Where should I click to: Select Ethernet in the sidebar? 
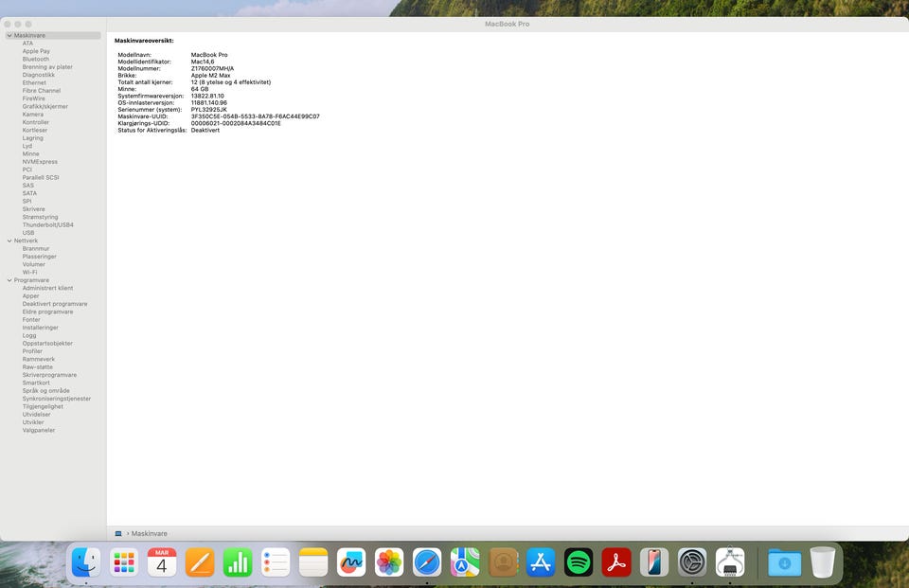pyautogui.click(x=34, y=83)
